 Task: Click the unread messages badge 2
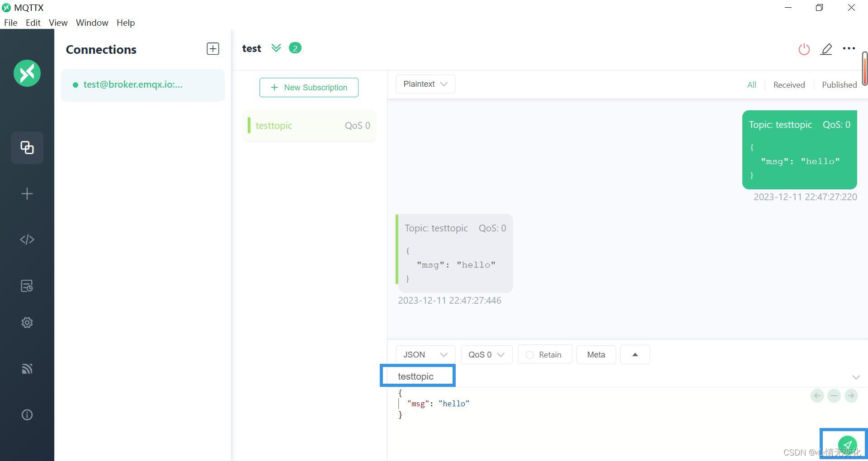click(x=295, y=48)
